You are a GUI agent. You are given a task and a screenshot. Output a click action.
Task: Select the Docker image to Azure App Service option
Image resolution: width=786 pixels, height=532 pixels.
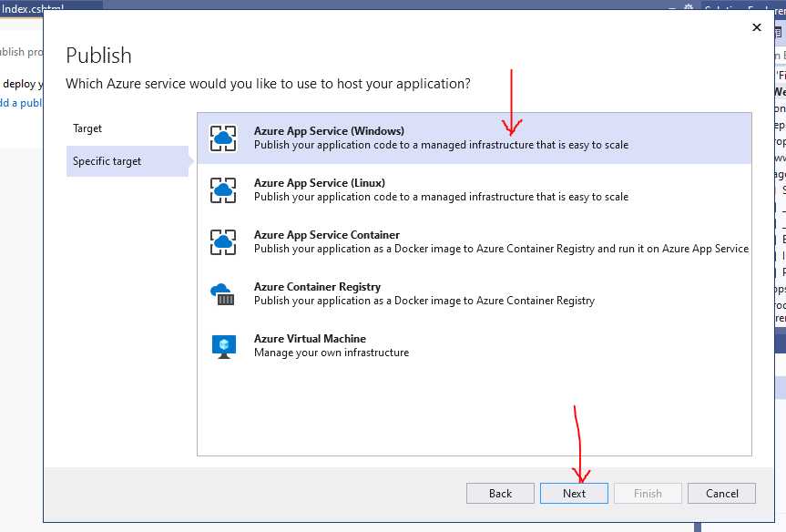(501, 249)
